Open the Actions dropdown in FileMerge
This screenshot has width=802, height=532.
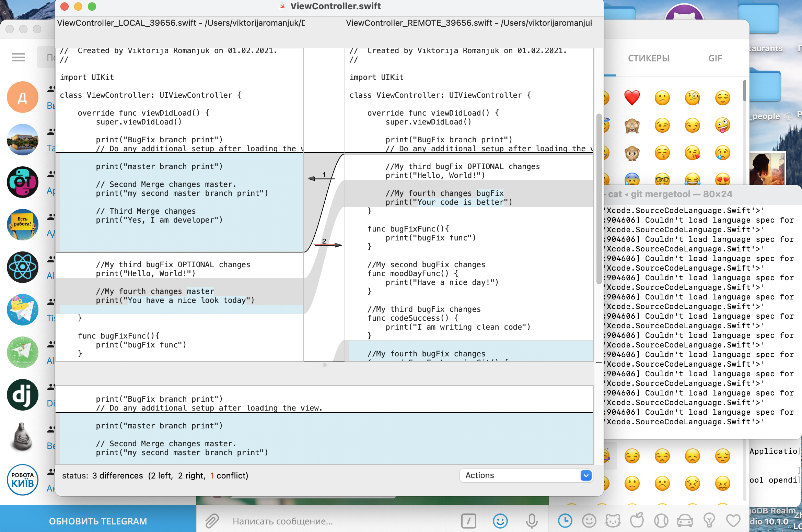526,475
